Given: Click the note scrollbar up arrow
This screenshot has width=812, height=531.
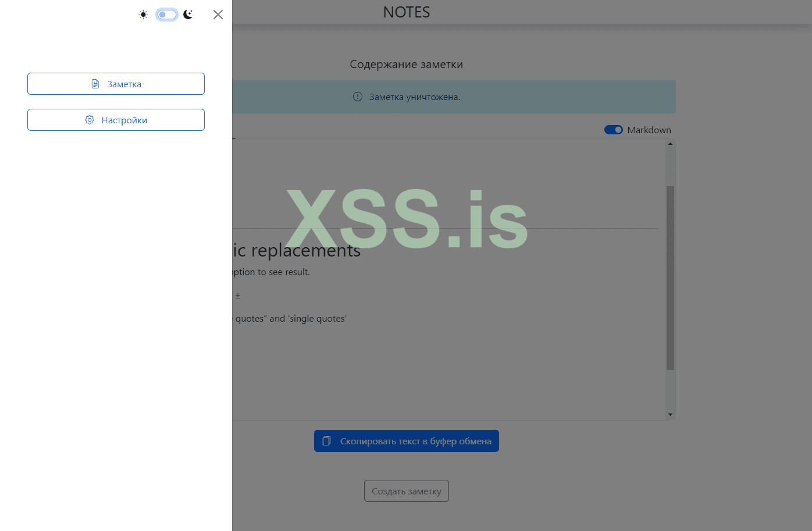Looking at the screenshot, I should coord(670,144).
